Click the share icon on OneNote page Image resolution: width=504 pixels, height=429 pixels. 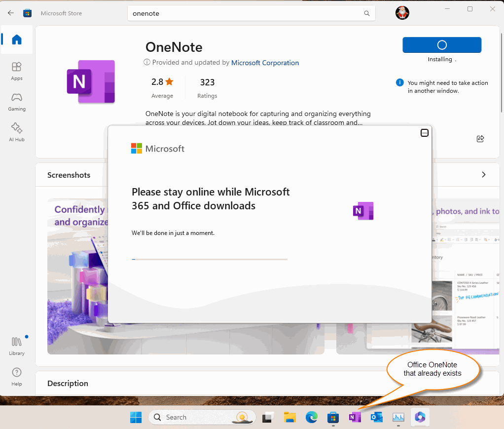480,139
